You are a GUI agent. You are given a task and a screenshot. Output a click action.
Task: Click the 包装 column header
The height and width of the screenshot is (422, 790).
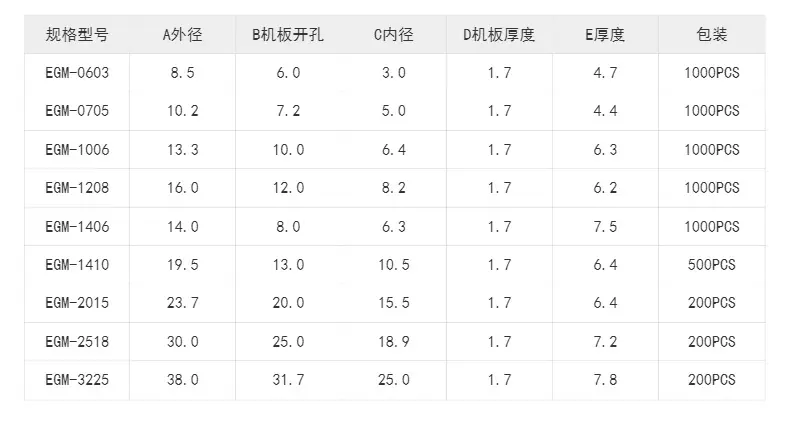click(x=711, y=35)
